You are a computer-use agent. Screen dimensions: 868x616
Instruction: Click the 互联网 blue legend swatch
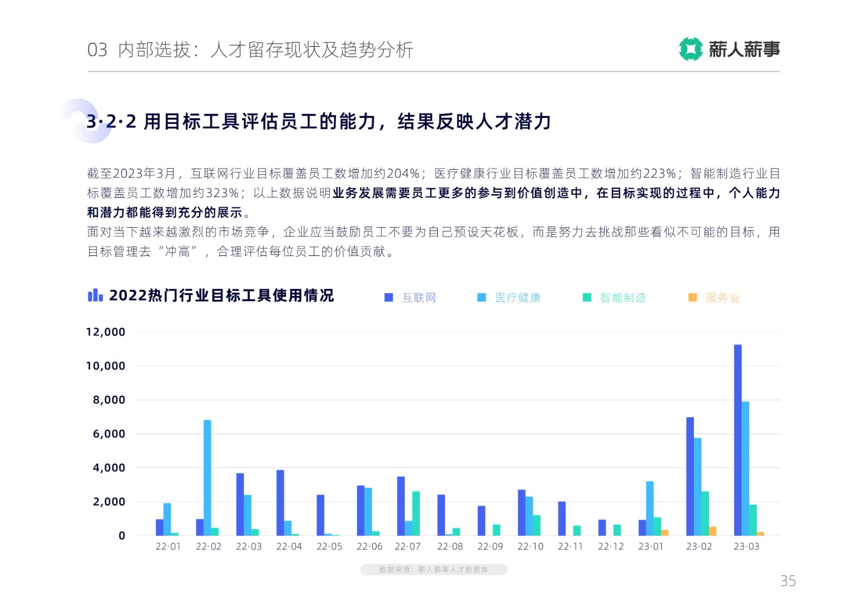click(x=388, y=298)
